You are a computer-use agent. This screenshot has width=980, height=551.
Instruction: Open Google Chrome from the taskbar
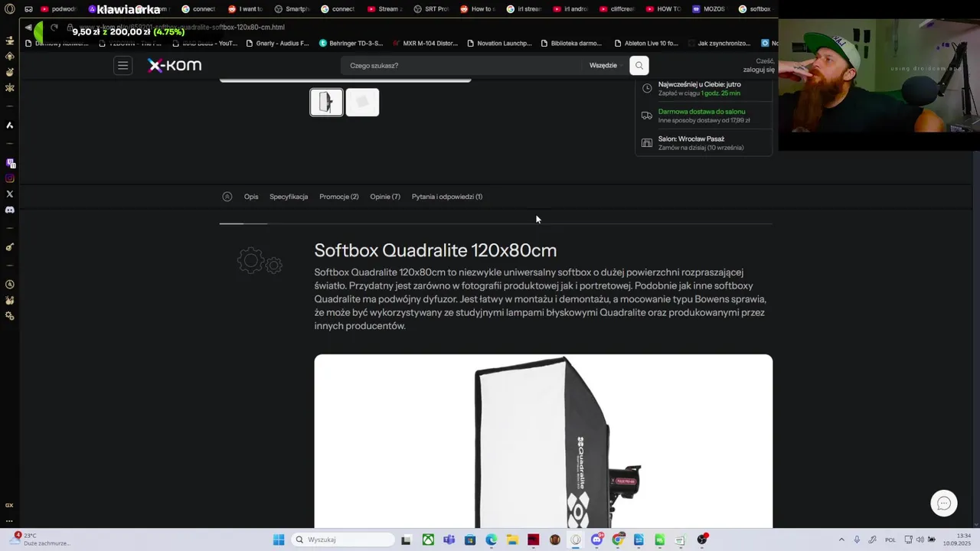618,540
